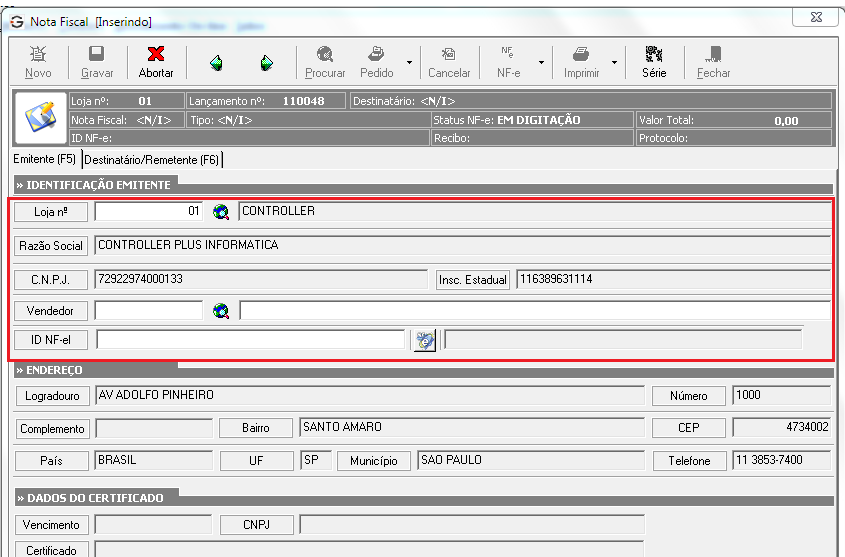Switch to the Emitente (F5) tab
The image size is (845, 557).
click(x=45, y=159)
